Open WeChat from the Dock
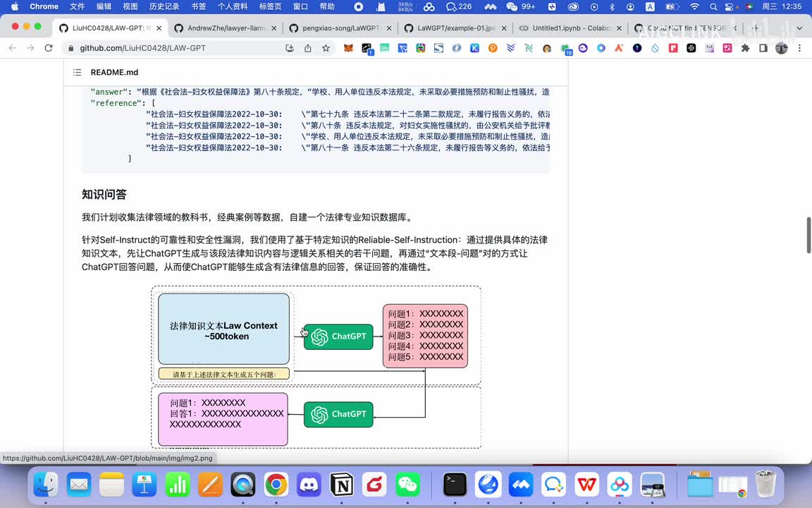The height and width of the screenshot is (508, 812). (x=407, y=485)
